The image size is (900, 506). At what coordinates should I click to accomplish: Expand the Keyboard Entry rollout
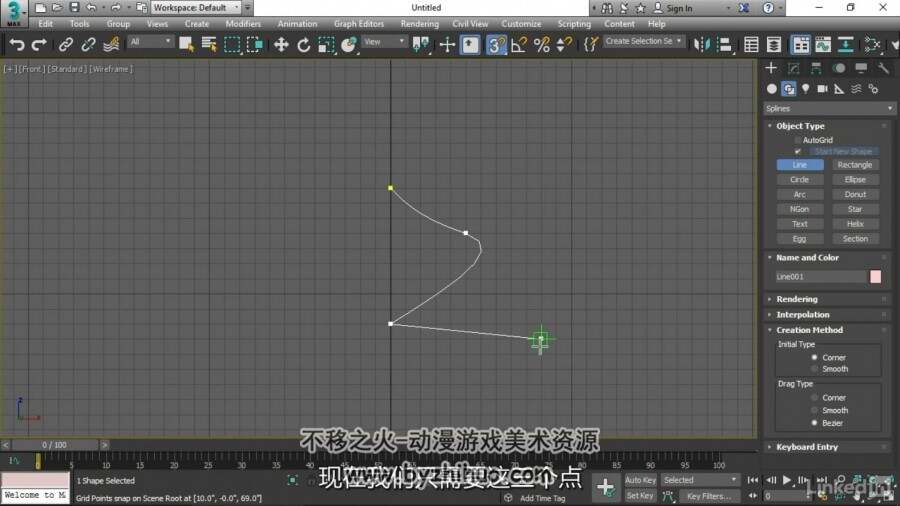(806, 447)
